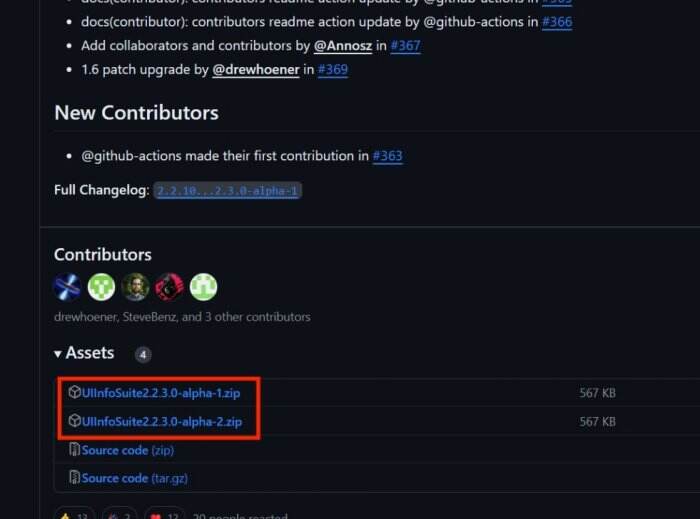Click file icon beside Source code (zip)
The image size is (700, 519).
pyautogui.click(x=75, y=450)
